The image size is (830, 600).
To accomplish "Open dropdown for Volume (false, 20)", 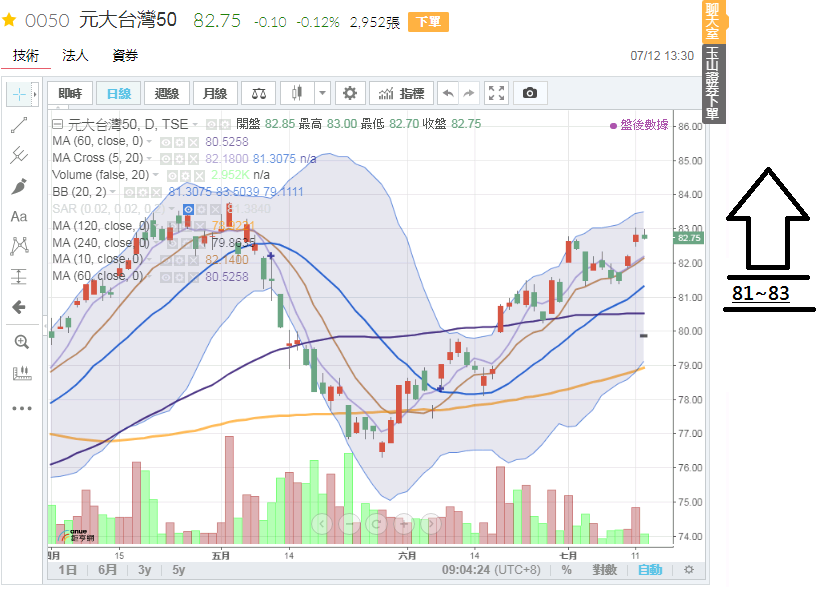I will 156,175.
